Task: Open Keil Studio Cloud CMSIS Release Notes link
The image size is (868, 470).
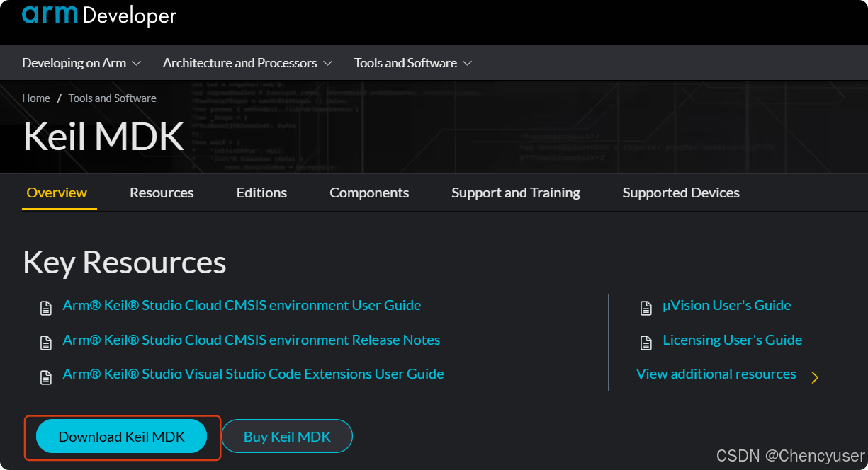Action: click(252, 340)
